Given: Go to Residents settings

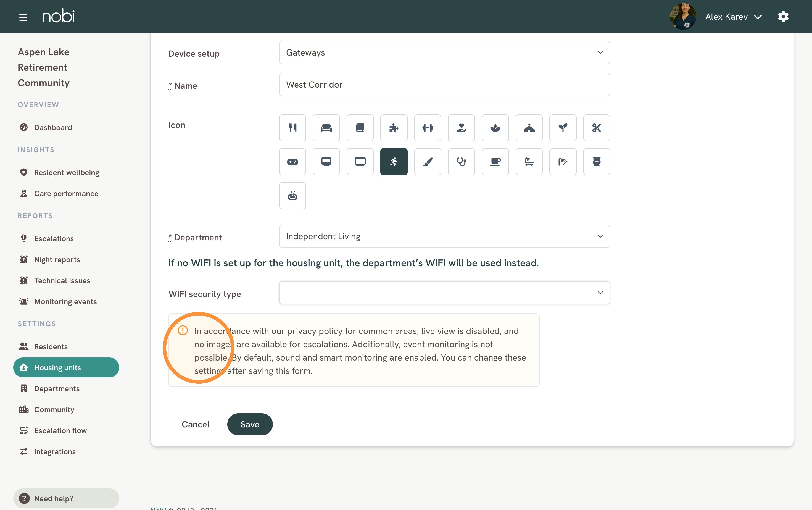Looking at the screenshot, I should coord(66,346).
